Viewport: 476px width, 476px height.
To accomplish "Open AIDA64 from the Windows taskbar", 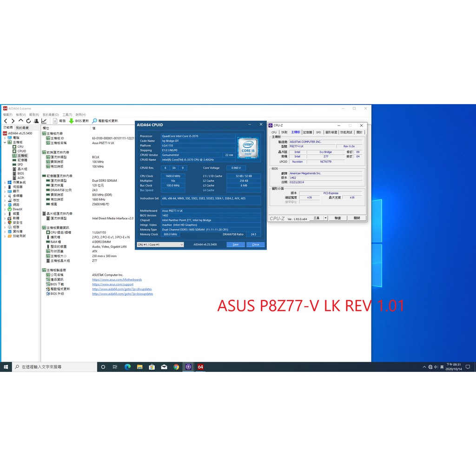I will point(200,367).
